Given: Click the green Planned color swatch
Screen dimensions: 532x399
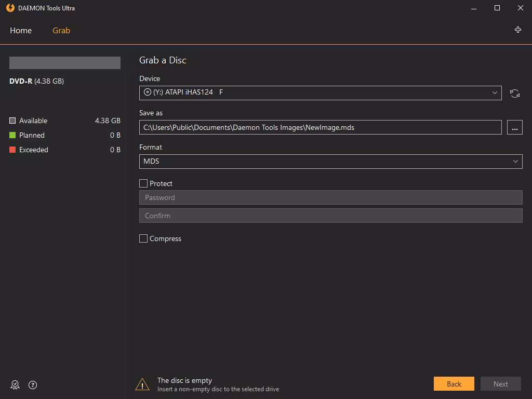Looking at the screenshot, I should coord(12,135).
